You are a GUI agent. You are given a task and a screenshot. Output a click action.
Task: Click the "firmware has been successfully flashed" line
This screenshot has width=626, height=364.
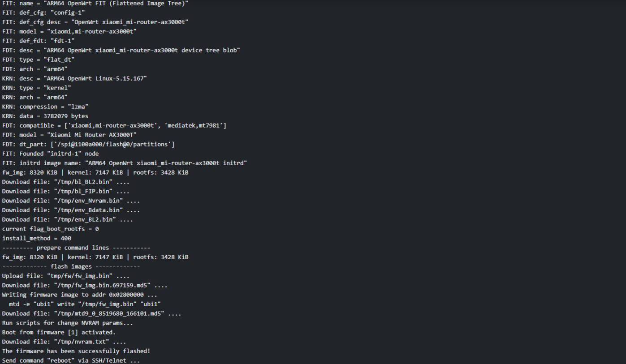point(76,351)
